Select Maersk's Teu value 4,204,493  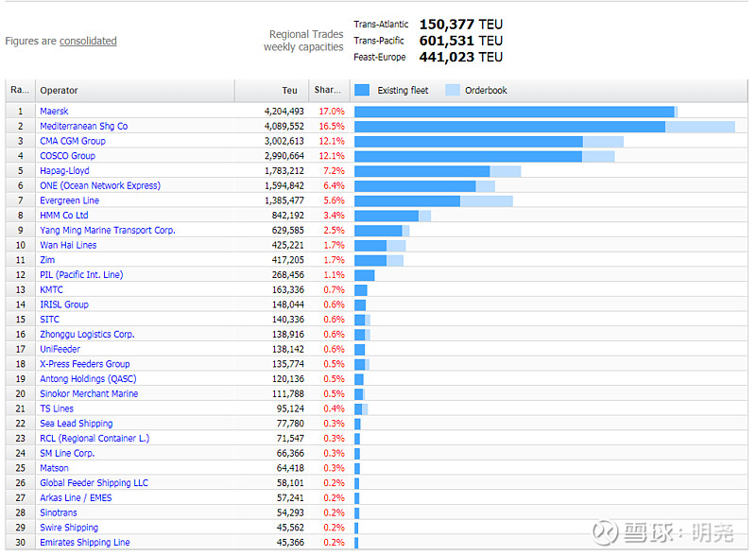coord(284,111)
